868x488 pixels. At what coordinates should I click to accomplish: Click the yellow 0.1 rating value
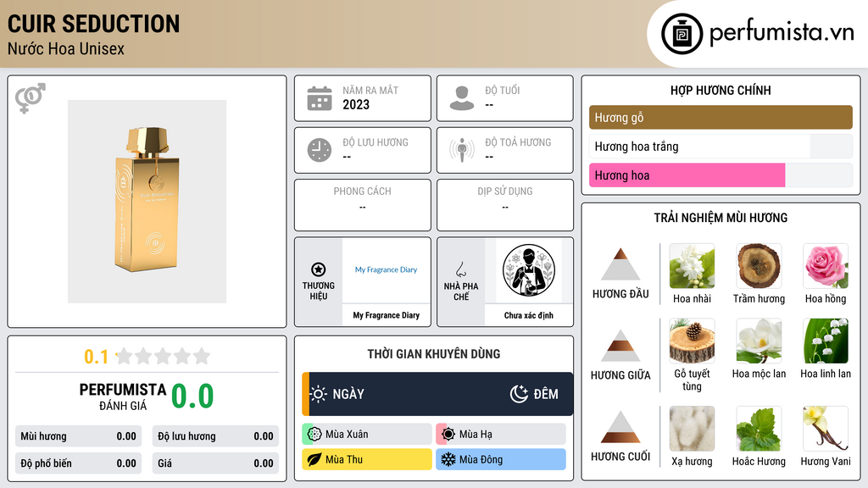point(97,357)
